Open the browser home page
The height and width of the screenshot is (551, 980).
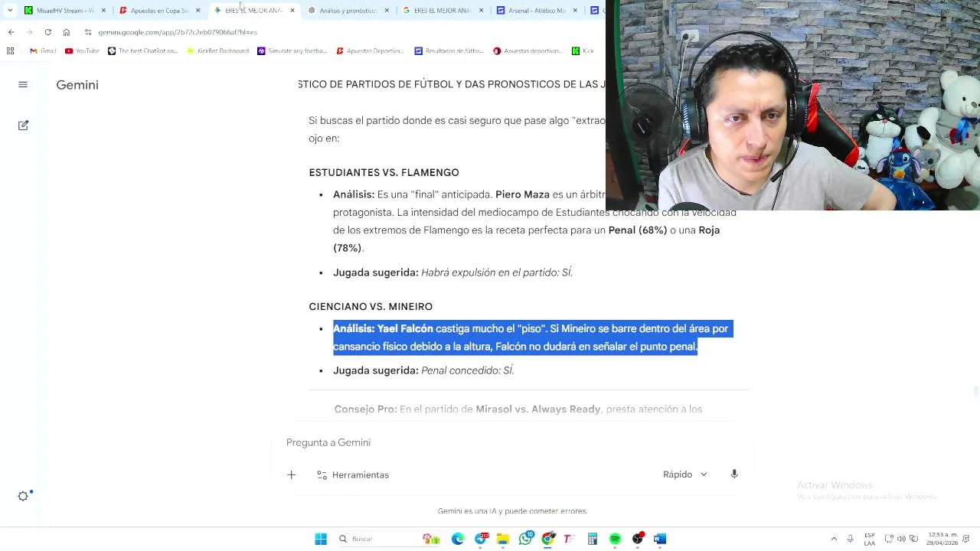(x=67, y=32)
